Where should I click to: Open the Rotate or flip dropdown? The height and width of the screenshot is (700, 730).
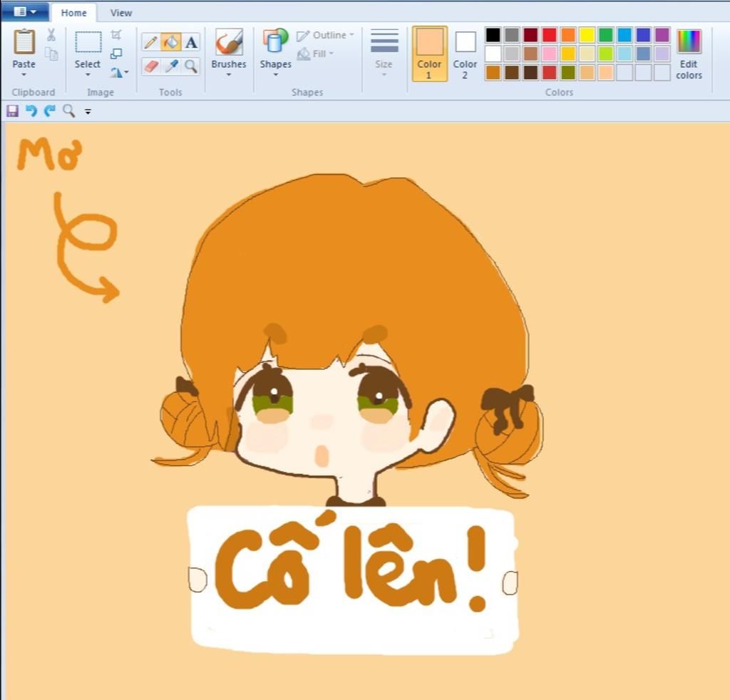(119, 72)
